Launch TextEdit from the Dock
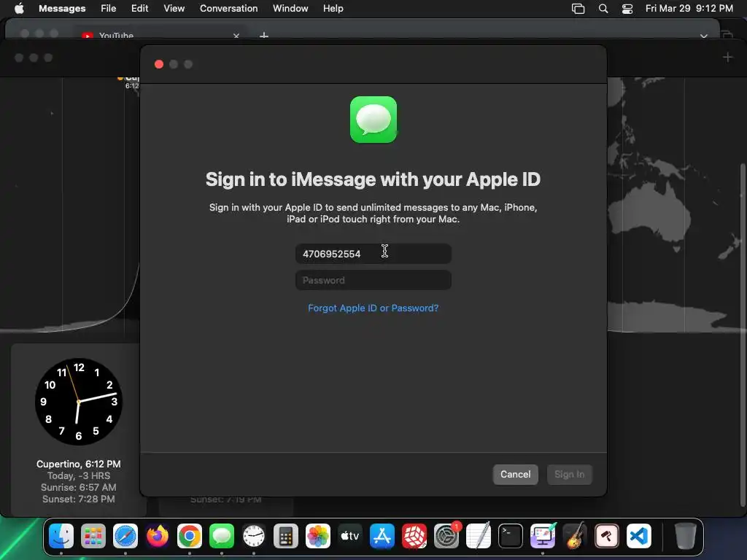Screen dimensions: 747x560 click(479, 536)
